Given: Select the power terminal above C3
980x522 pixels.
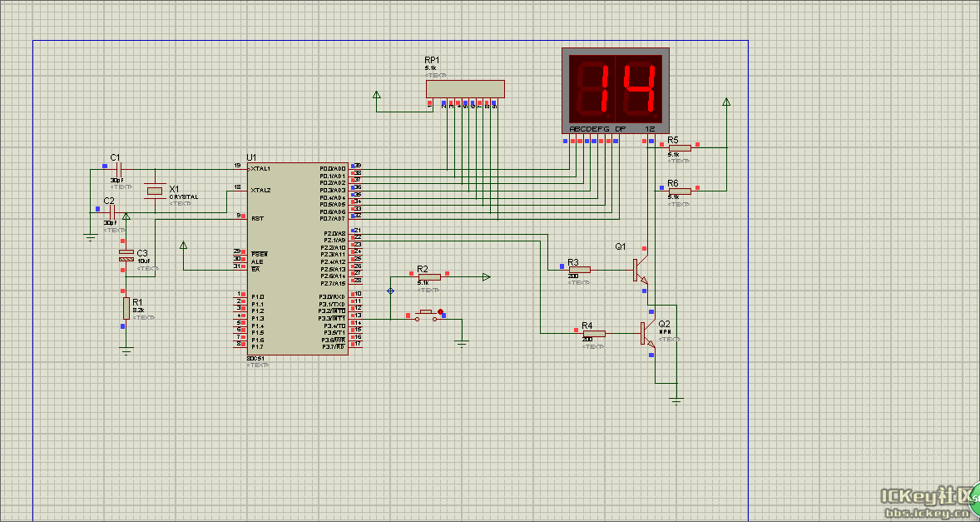Looking at the screenshot, I should click(126, 216).
